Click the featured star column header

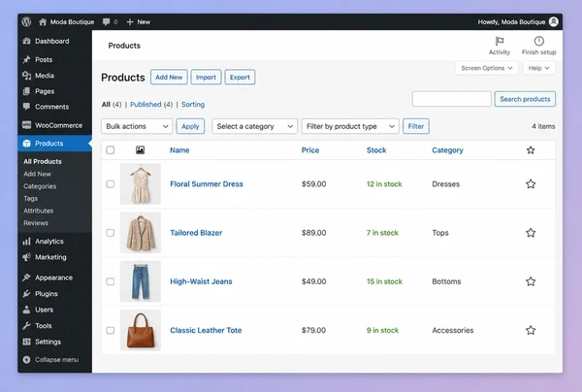pyautogui.click(x=531, y=150)
